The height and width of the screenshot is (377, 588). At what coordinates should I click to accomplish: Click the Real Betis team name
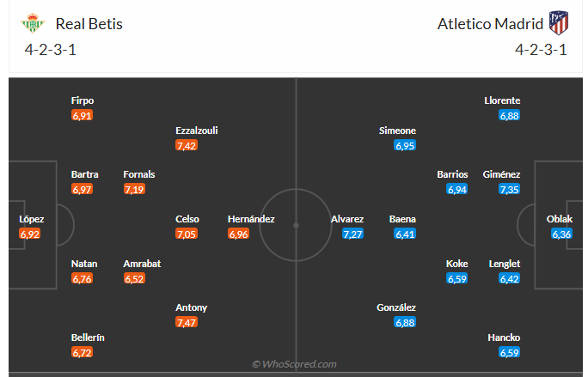89,24
